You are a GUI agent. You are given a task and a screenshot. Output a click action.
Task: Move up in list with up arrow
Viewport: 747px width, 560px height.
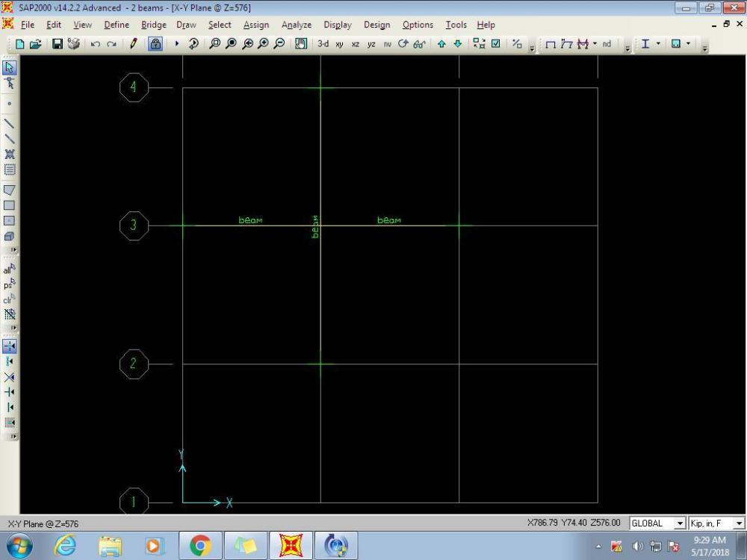[x=441, y=44]
